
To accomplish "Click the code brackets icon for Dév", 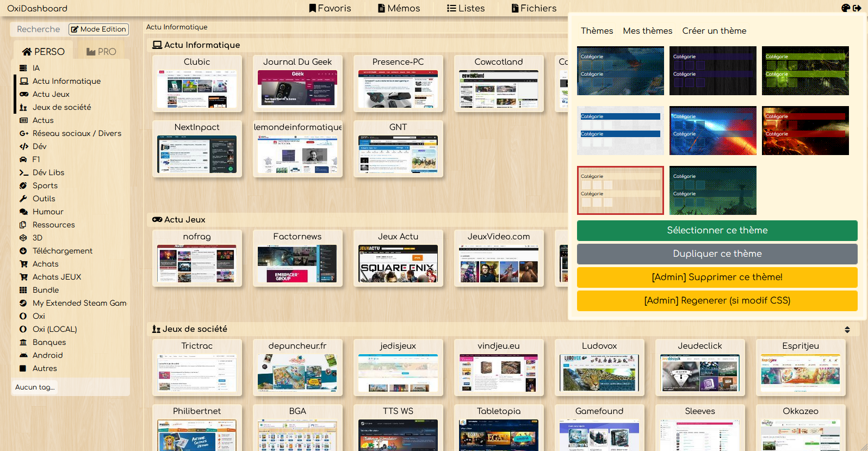I will click(x=24, y=146).
